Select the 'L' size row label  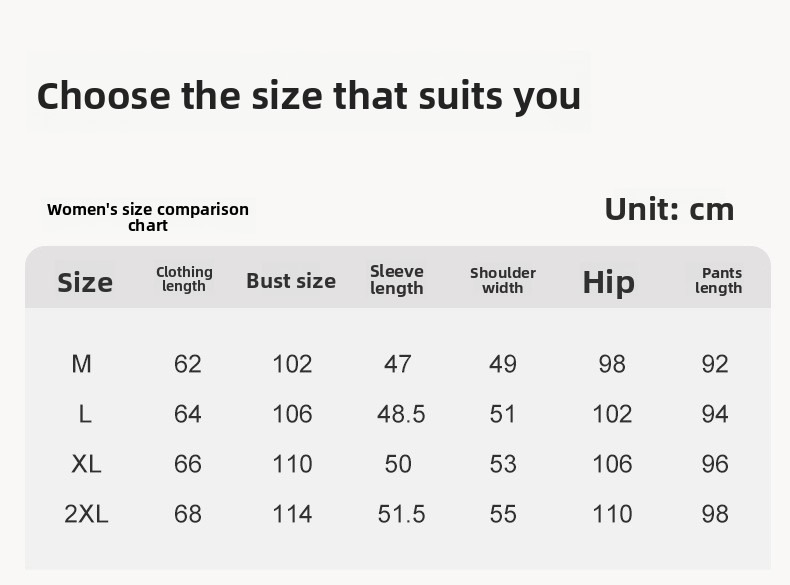[85, 414]
